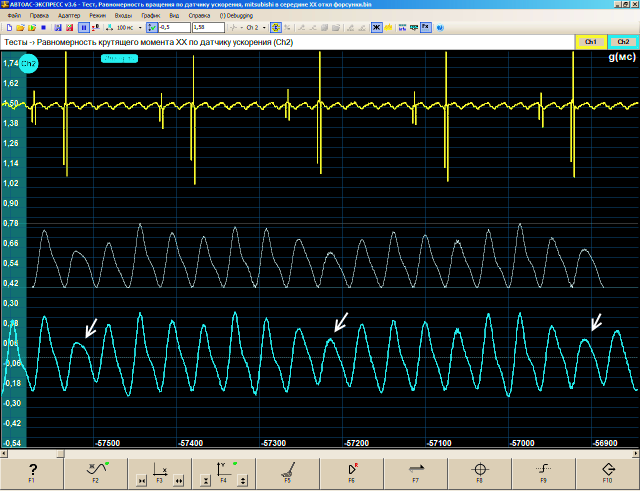Image resolution: width=640 pixels, height=491 pixels.
Task: Click the open folder toolbar icon
Action: pyautogui.click(x=21, y=28)
